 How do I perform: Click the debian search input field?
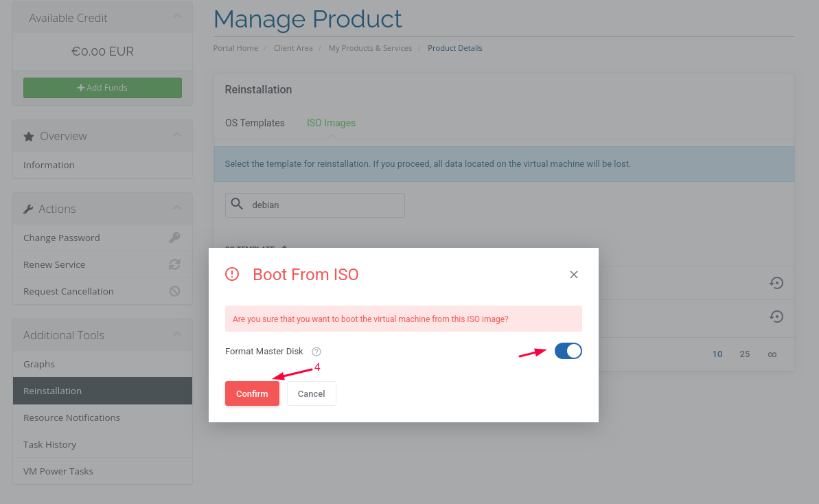pyautogui.click(x=323, y=205)
